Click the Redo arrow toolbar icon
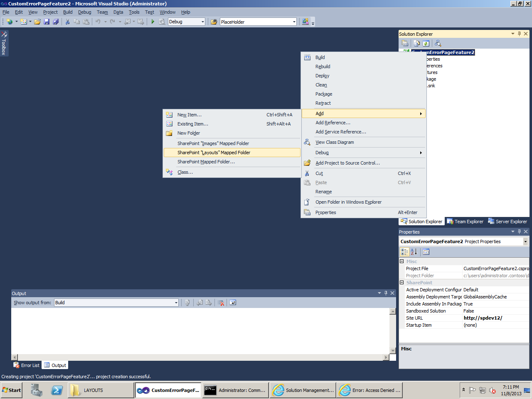This screenshot has height=399, width=532. coord(112,22)
